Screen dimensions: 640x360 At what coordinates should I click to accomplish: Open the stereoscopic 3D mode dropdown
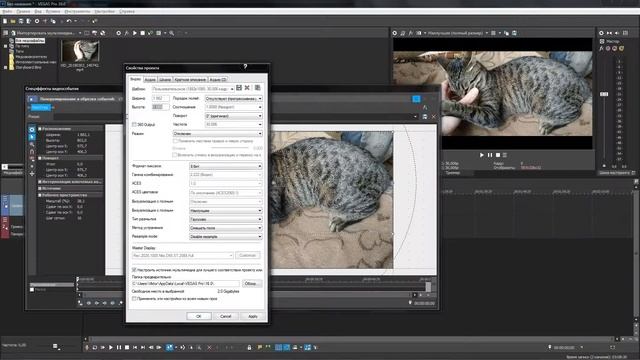[x=218, y=133]
